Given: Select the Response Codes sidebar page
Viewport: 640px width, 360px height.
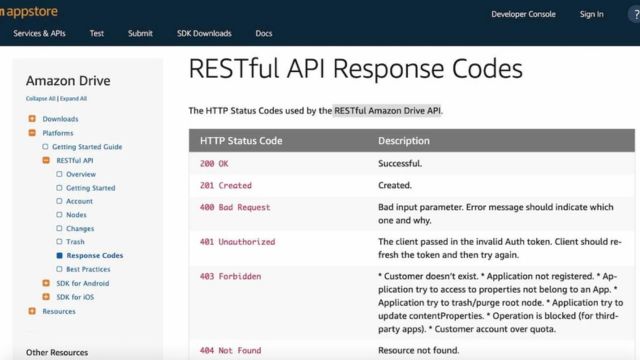Looking at the screenshot, I should click(95, 255).
